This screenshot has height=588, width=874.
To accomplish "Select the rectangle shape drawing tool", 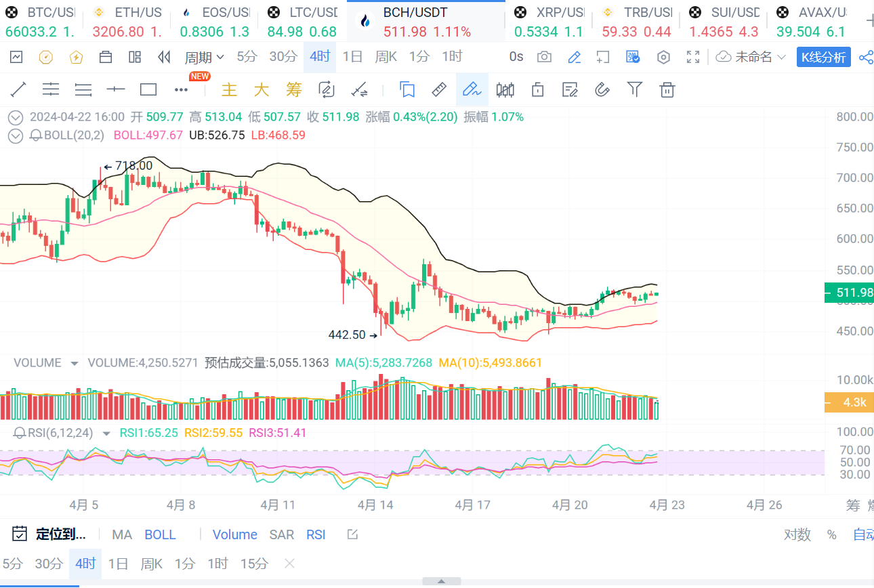I will click(x=148, y=89).
